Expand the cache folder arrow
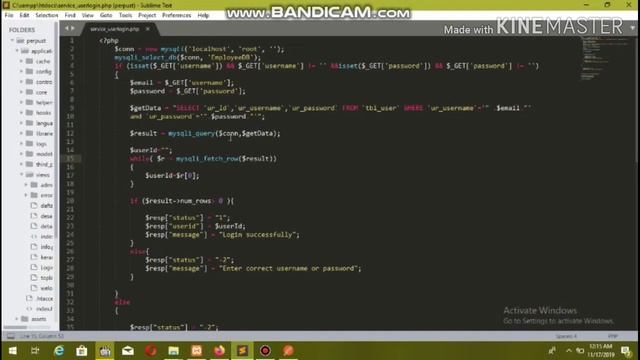Image resolution: width=640 pixels, height=360 pixels. [21, 61]
